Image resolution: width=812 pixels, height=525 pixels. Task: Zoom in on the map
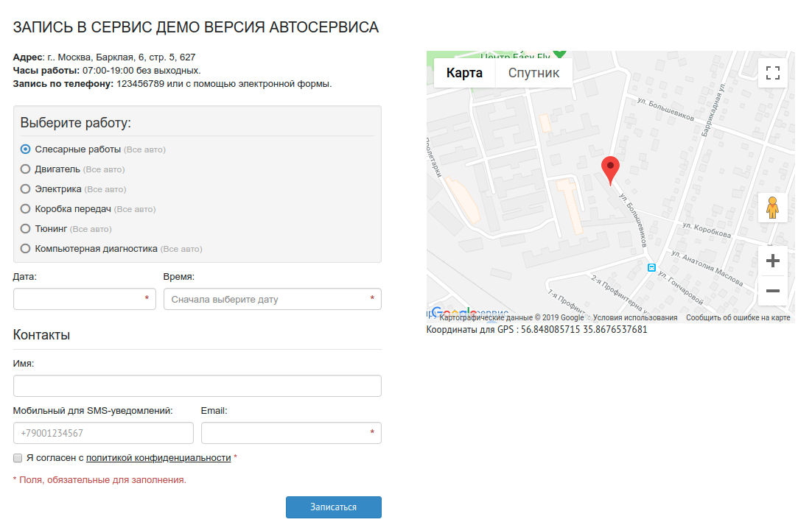(772, 261)
